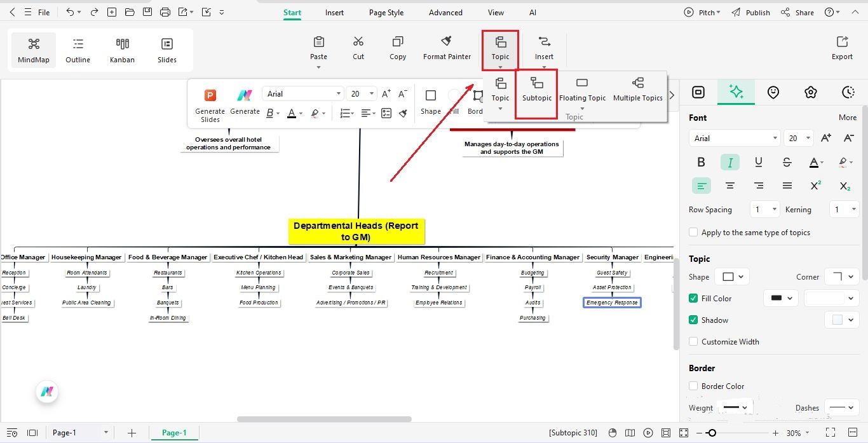Click the Redo arrow icon
This screenshot has width=868, height=443.
(x=95, y=12)
